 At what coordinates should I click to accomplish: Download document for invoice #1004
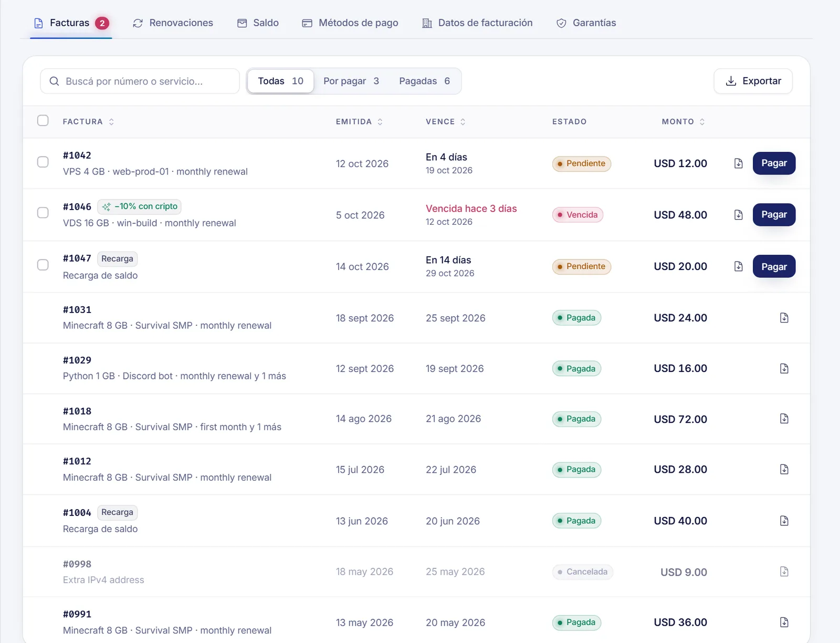784,521
